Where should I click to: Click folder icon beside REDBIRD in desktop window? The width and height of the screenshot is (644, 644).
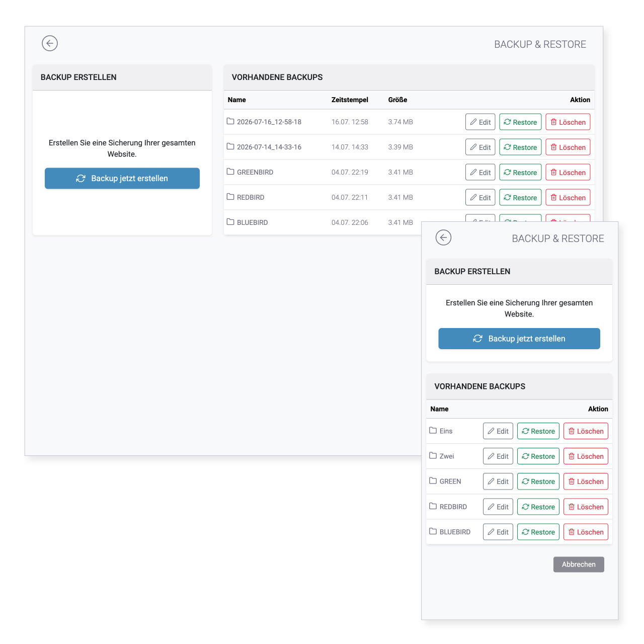(230, 197)
